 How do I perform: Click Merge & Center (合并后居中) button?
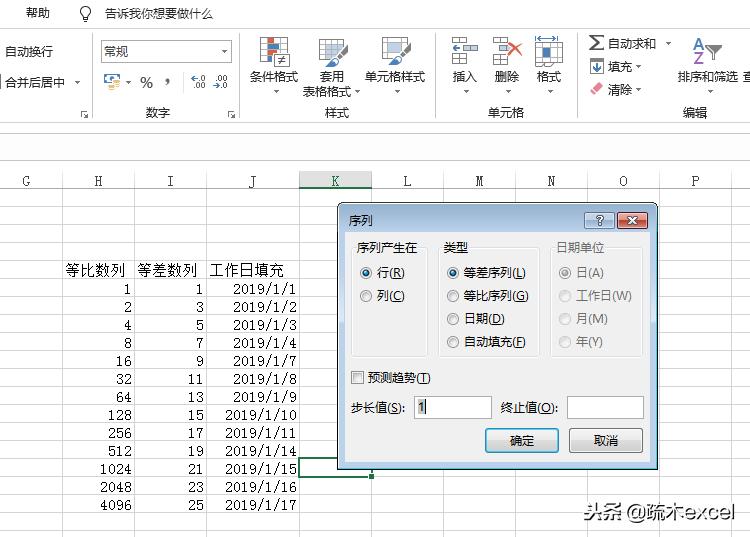pos(35,82)
